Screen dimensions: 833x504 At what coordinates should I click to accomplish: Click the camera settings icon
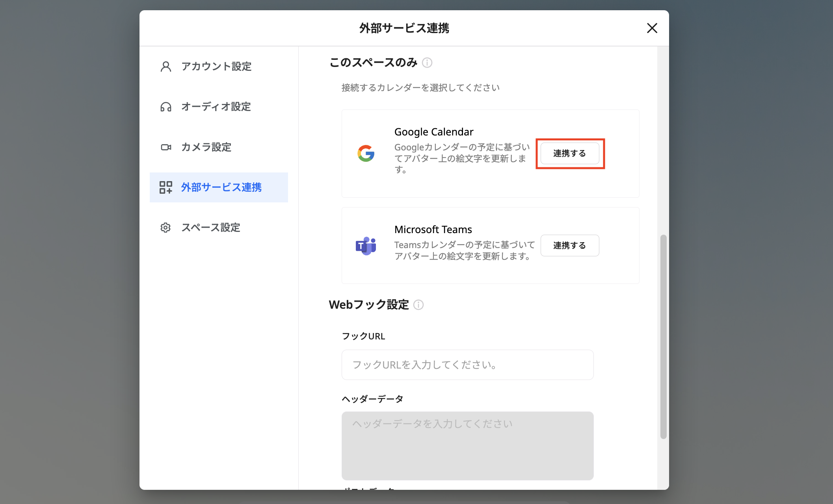pos(166,147)
